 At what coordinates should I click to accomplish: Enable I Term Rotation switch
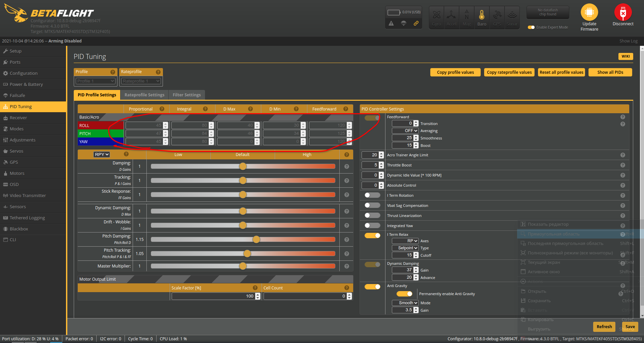click(x=372, y=195)
